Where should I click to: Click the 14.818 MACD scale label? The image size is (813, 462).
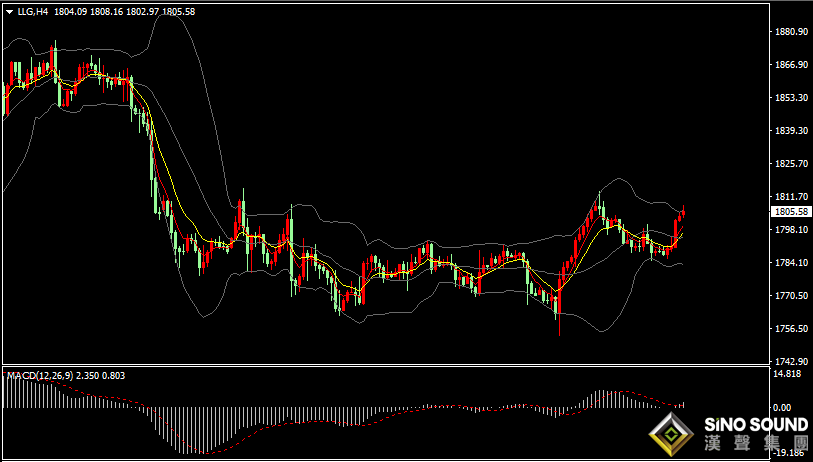click(789, 374)
